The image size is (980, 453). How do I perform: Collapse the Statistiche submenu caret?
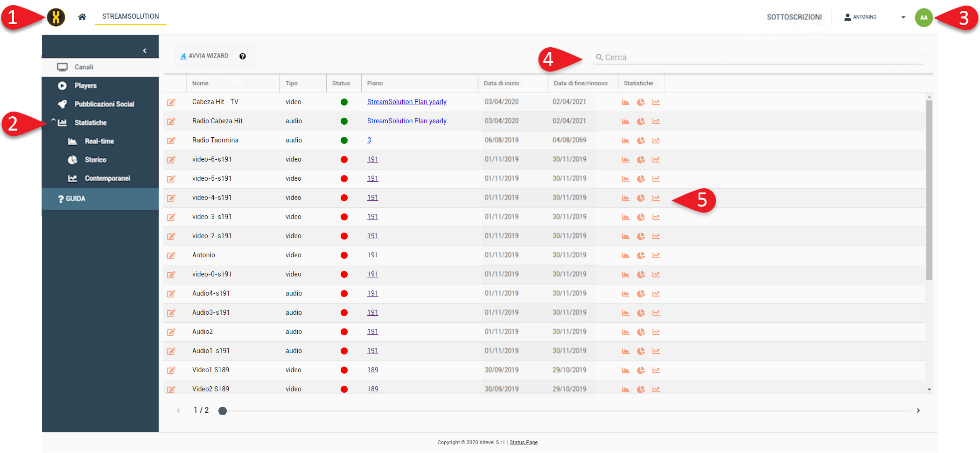point(53,120)
